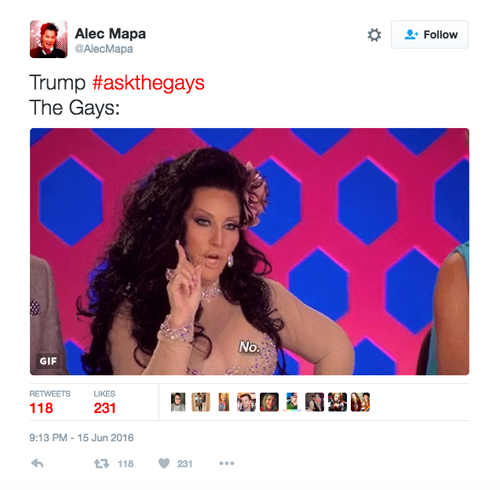Like the tweet with the heart icon
Image resolution: width=500 pixels, height=490 pixels.
[x=164, y=463]
